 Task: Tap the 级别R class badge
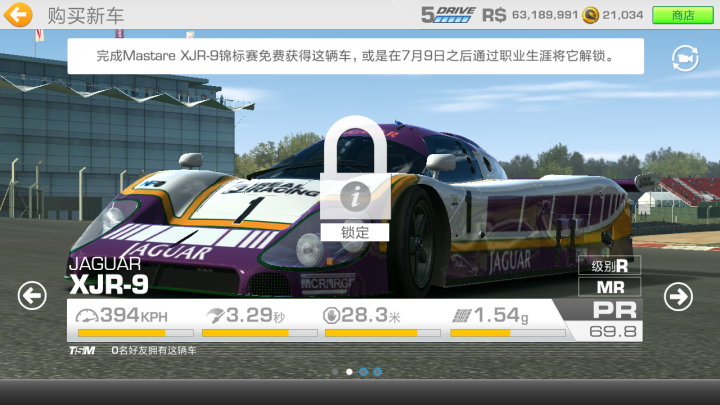coord(609,266)
